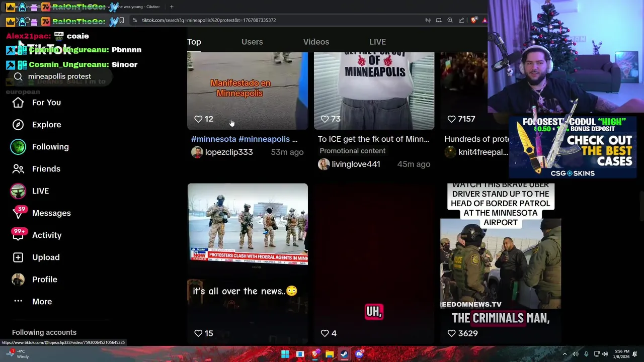Like the video with 4 likes
644x362 pixels.
[325, 333]
